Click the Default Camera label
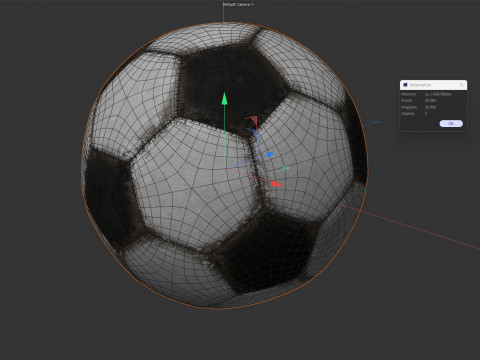480x360 pixels. coord(236,4)
